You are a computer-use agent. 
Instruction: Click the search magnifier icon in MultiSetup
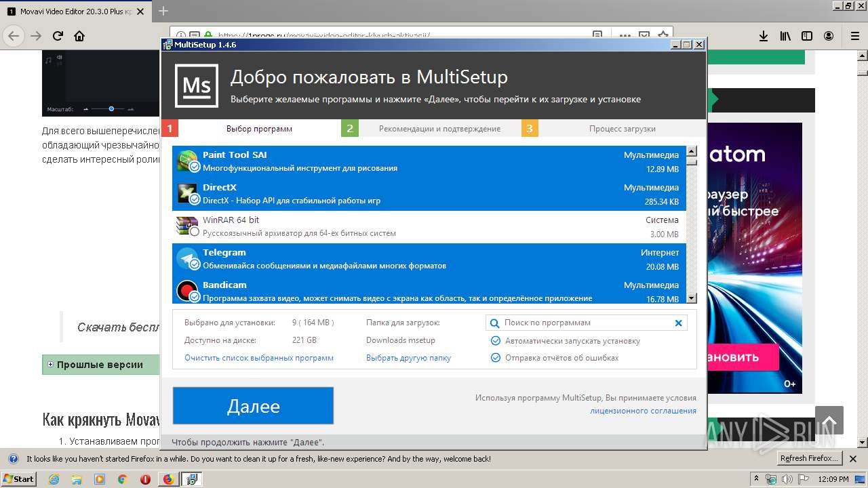pos(495,323)
